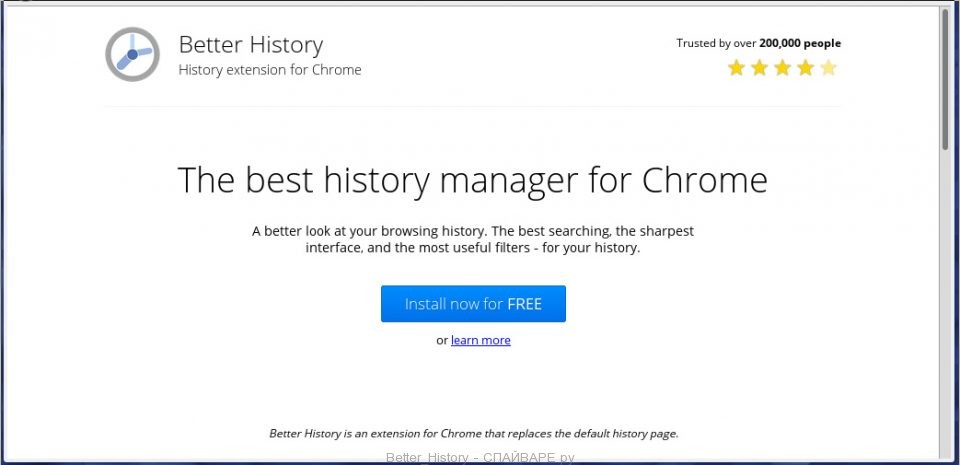Click the 'Better History' title text
The image size is (960, 465).
[251, 45]
